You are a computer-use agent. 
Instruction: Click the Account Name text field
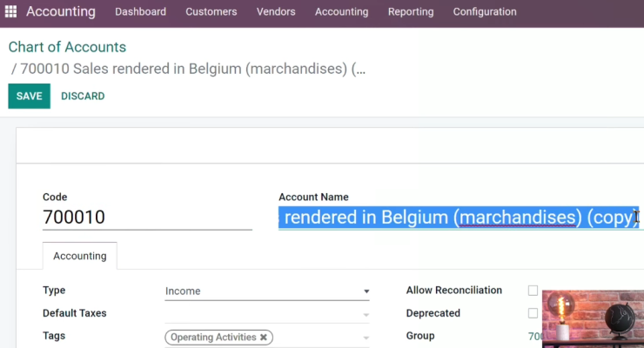point(459,217)
